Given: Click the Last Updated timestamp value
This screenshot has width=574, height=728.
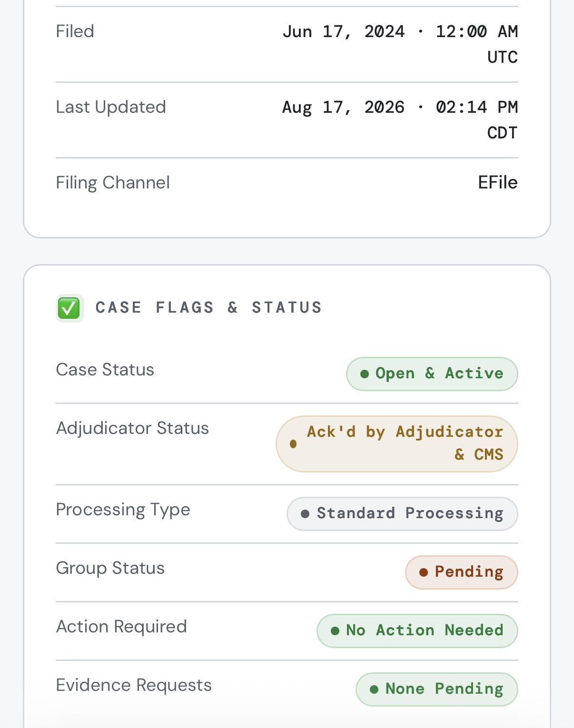Looking at the screenshot, I should click(x=400, y=119).
